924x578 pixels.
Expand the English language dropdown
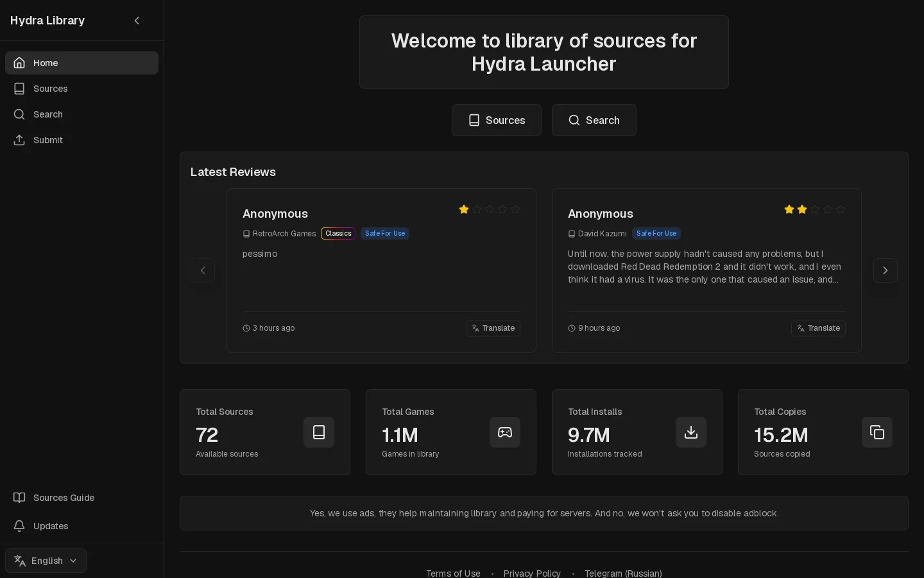46,561
